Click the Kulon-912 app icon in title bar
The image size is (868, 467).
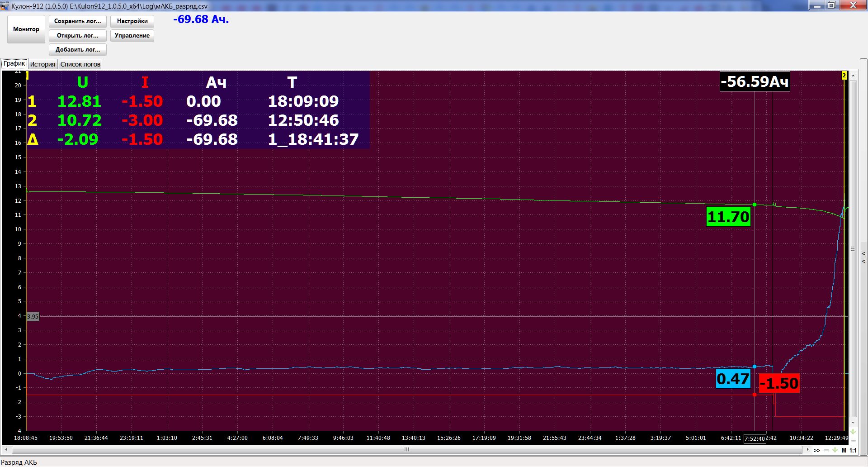5,6
